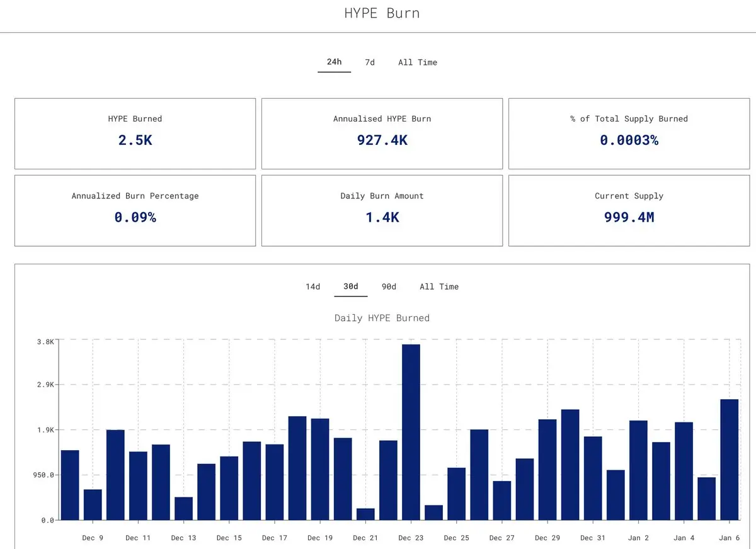Switch chart range to 90d
Viewport: 756px width, 549px height.
389,286
